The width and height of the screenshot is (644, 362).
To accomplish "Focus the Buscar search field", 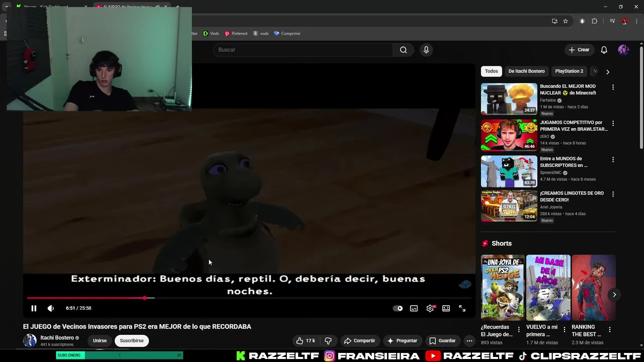I will (x=303, y=50).
